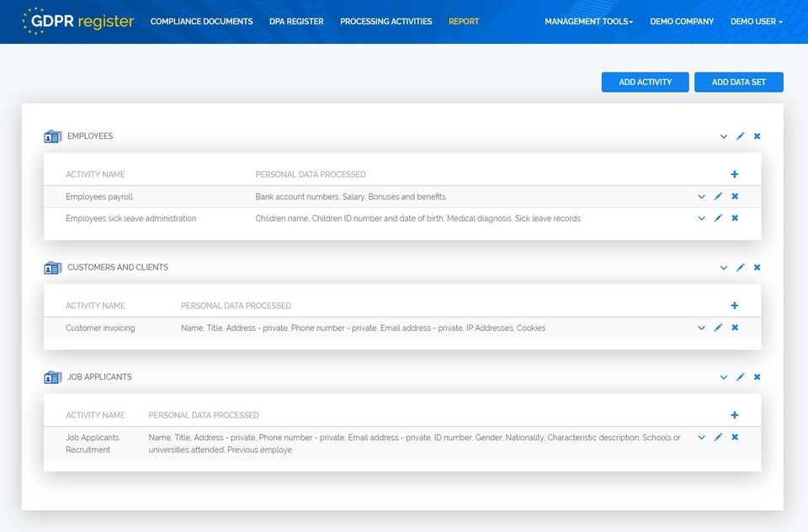
Task: Click Activity Name header in Employees table
Action: click(95, 174)
